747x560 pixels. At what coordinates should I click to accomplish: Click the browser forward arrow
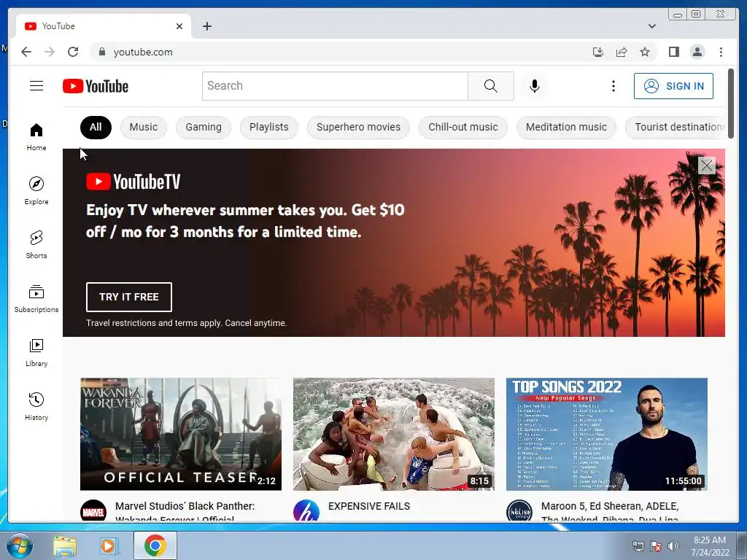50,52
